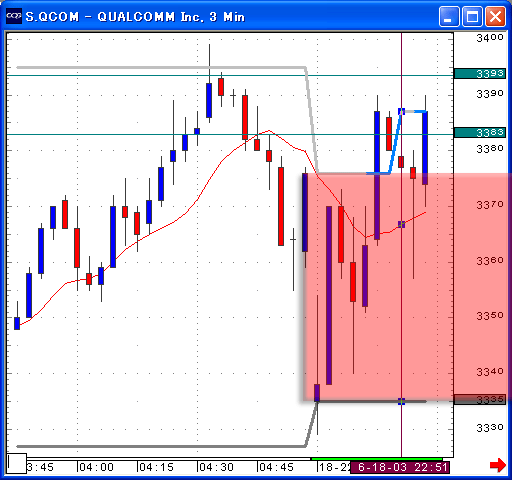Click the red scroll-right arrow

498,465
